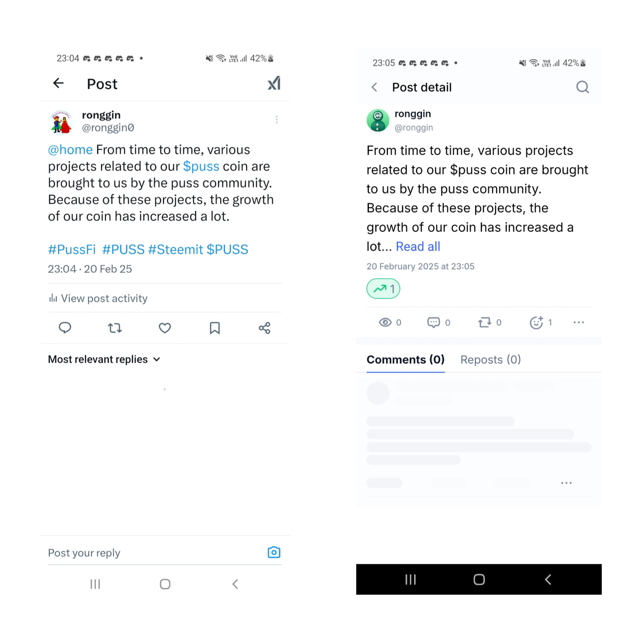Open the reply speech bubble icon
The image size is (644, 644).
(x=65, y=328)
